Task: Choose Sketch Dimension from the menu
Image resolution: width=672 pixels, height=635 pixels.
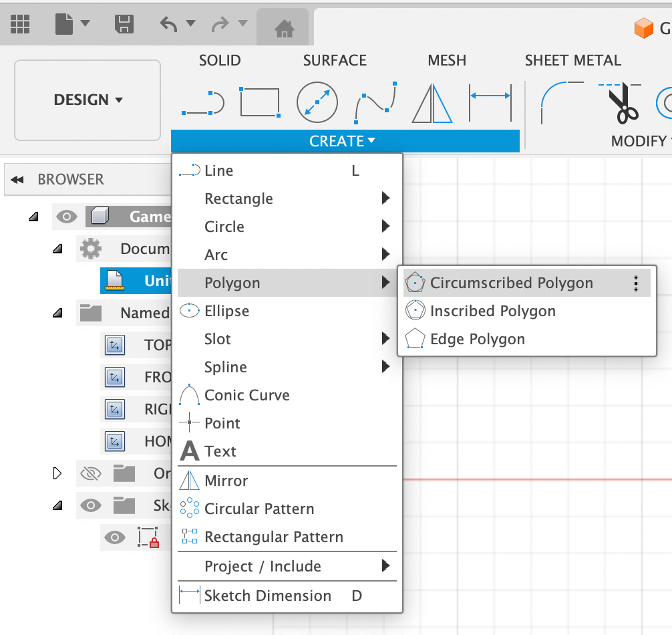Action: tap(287, 596)
